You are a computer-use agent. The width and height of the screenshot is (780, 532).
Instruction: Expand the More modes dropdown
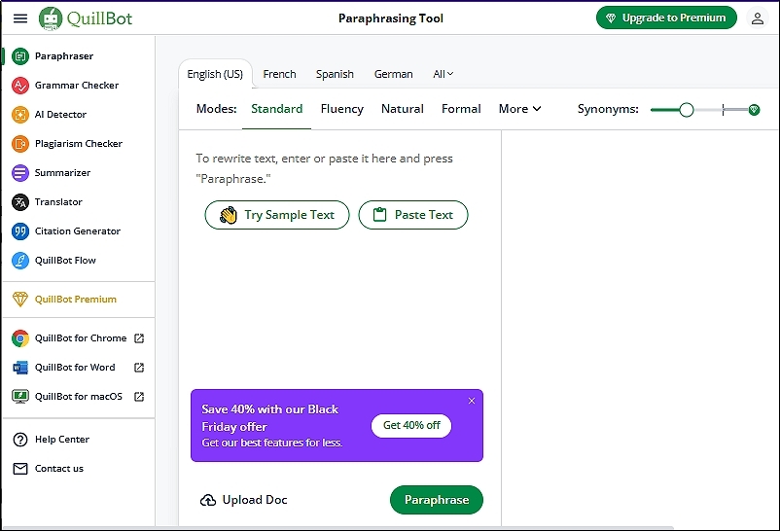(519, 109)
